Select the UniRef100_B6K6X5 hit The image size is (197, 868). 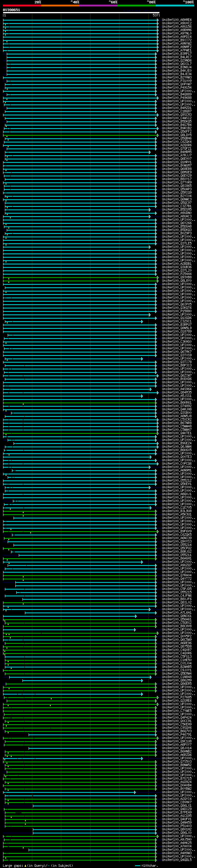(177, 450)
